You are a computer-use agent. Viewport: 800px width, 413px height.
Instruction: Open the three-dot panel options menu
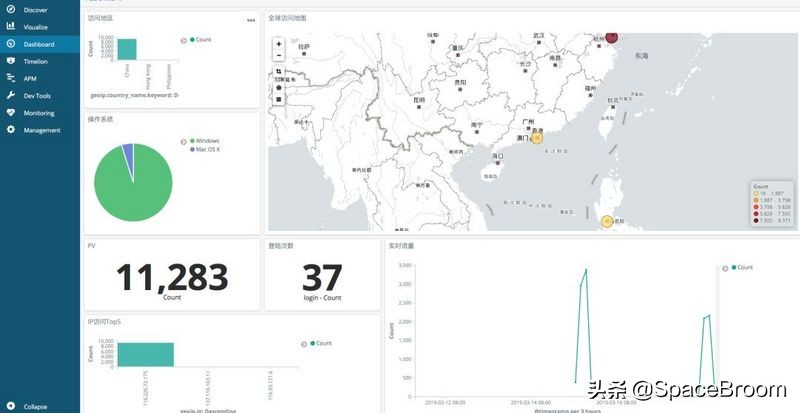pyautogui.click(x=251, y=20)
